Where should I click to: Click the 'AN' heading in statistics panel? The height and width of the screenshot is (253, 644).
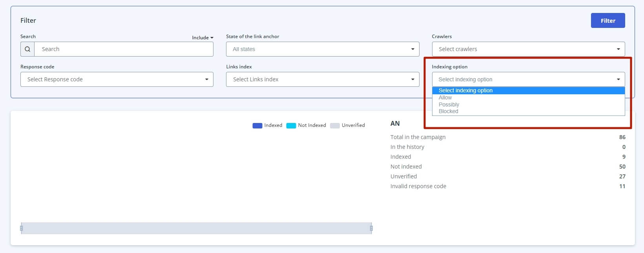coord(395,123)
